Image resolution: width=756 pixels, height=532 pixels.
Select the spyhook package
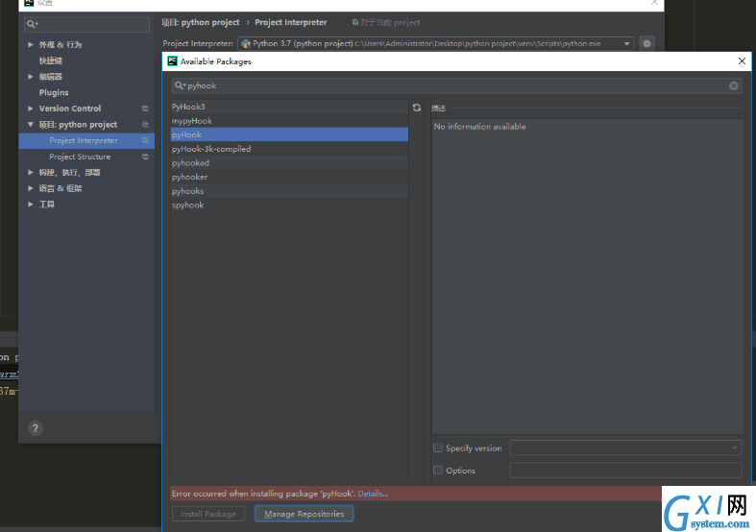(289, 205)
